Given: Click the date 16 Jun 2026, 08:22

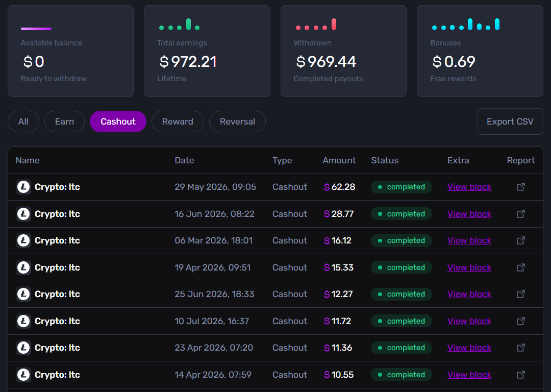Looking at the screenshot, I should (x=214, y=214).
